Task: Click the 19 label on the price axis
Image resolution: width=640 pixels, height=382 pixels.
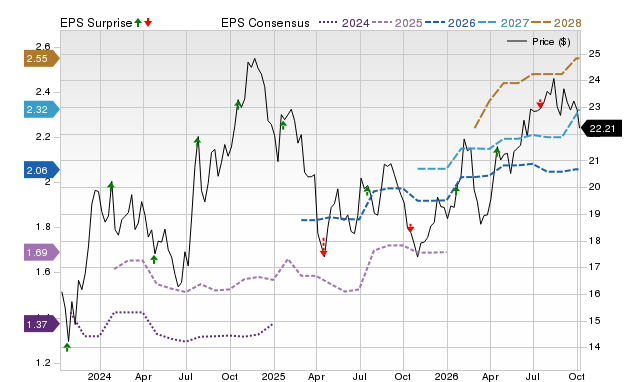Action: tap(594, 213)
